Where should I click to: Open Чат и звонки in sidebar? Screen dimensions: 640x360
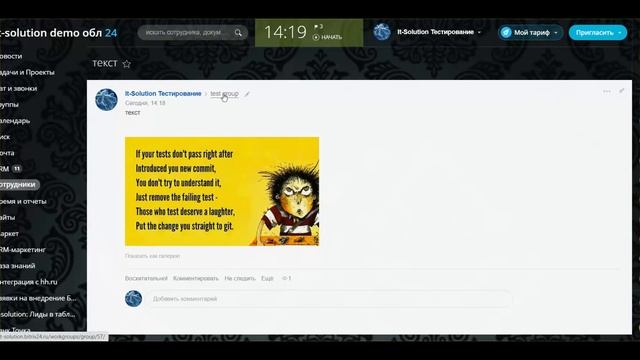(18, 89)
